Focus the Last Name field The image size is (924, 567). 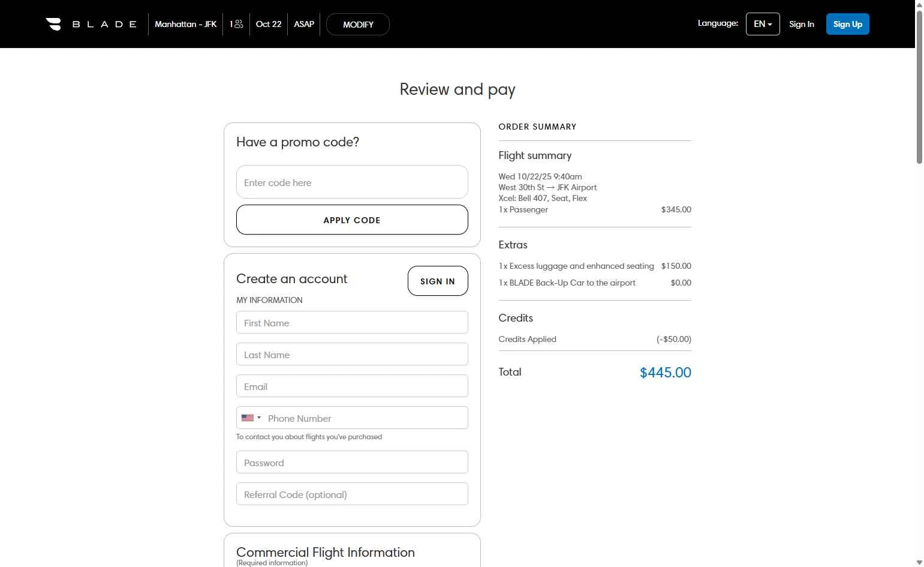[352, 354]
